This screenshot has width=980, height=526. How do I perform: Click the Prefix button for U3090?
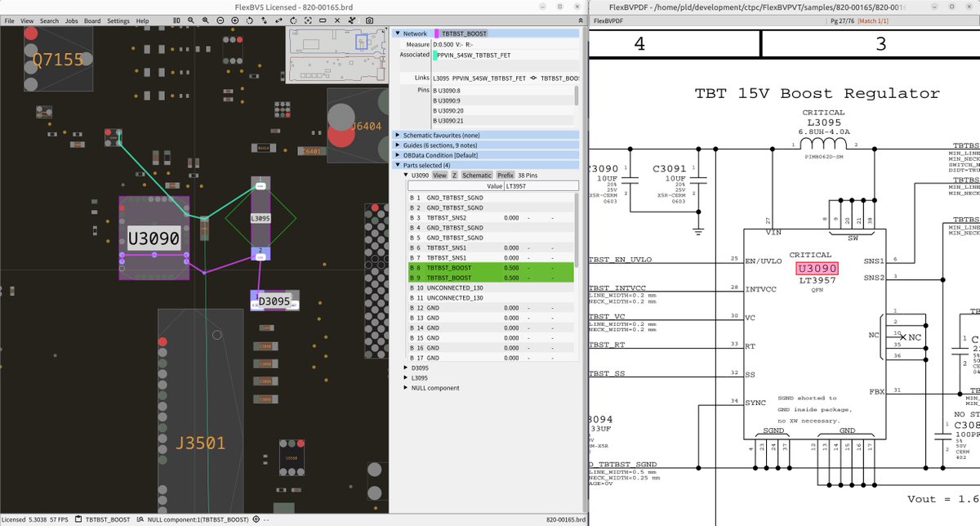(x=506, y=175)
